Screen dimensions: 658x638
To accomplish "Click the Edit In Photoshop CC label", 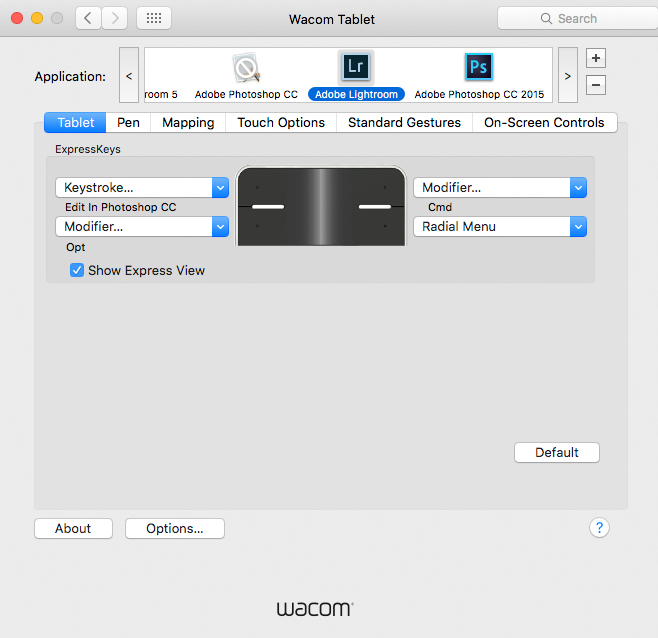I will (x=120, y=207).
